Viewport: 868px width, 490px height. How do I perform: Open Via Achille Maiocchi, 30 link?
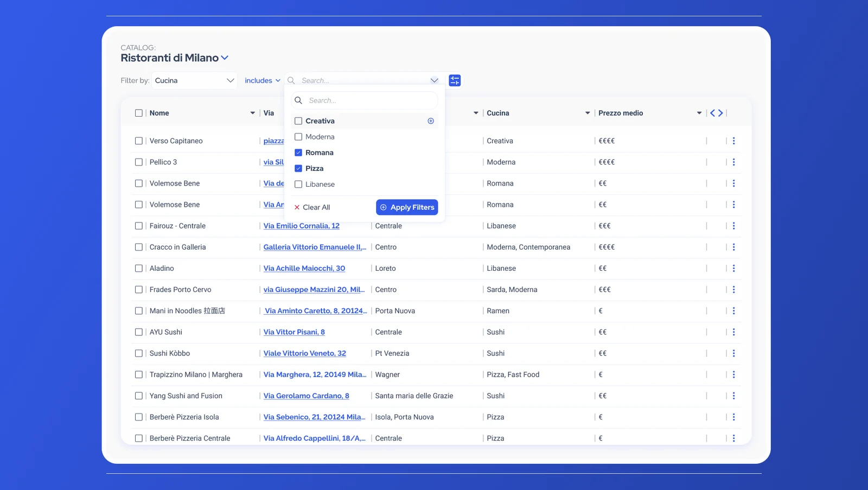[x=304, y=268]
